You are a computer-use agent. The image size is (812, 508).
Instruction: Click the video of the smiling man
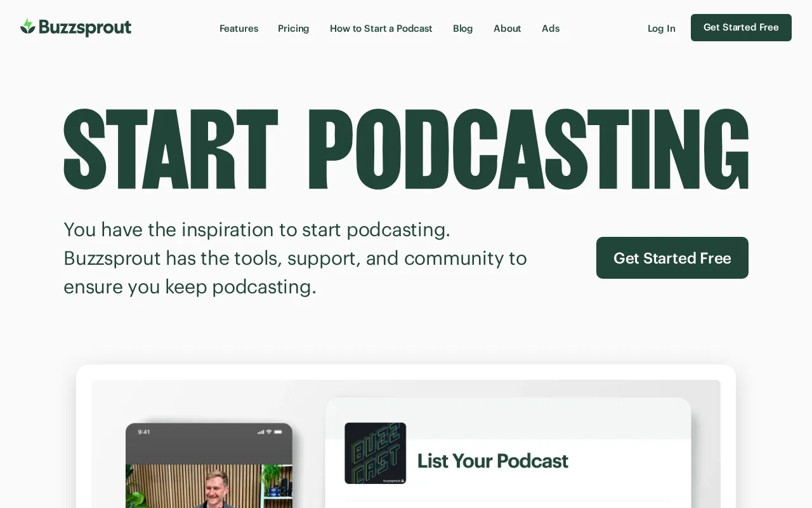coord(209,486)
